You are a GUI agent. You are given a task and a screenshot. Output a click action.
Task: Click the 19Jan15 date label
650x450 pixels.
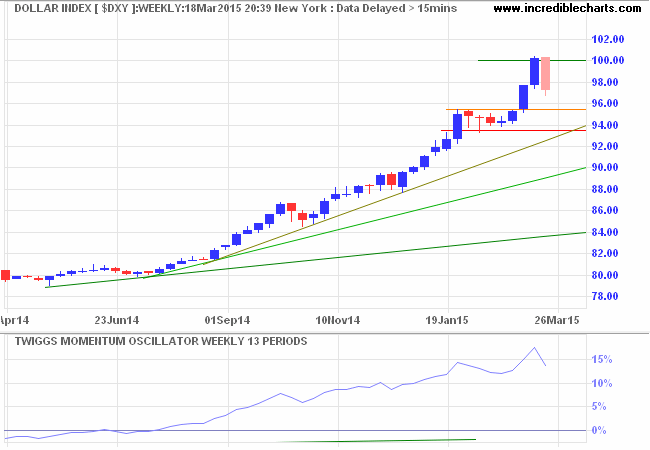pyautogui.click(x=448, y=320)
